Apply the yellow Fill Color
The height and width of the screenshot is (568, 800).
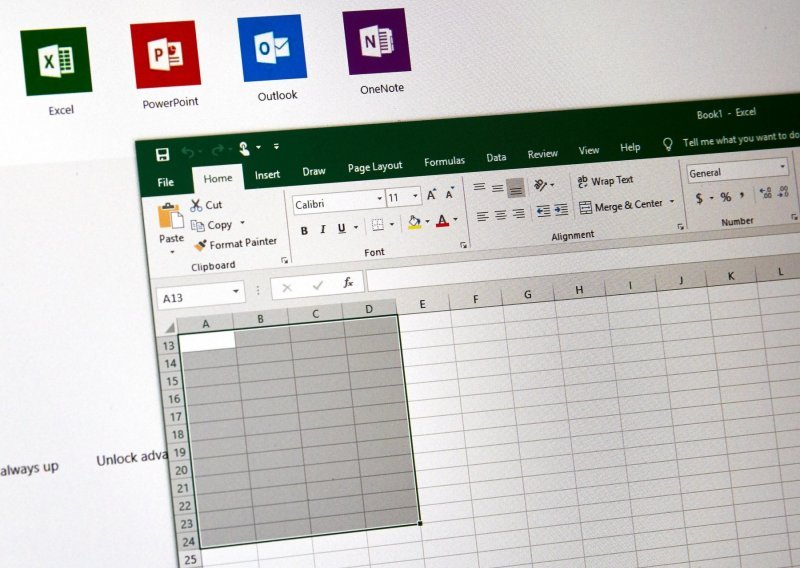click(x=414, y=223)
